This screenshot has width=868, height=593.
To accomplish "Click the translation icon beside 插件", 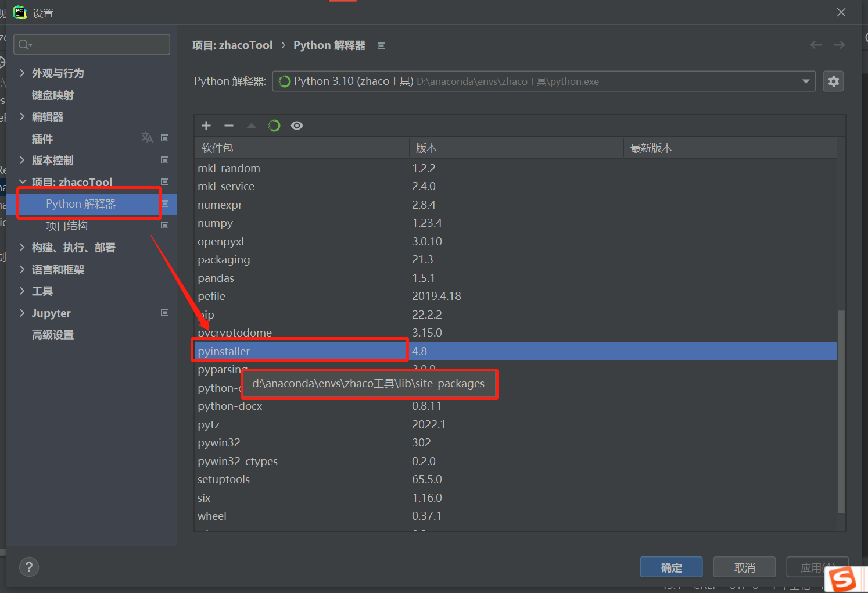I will click(x=147, y=138).
